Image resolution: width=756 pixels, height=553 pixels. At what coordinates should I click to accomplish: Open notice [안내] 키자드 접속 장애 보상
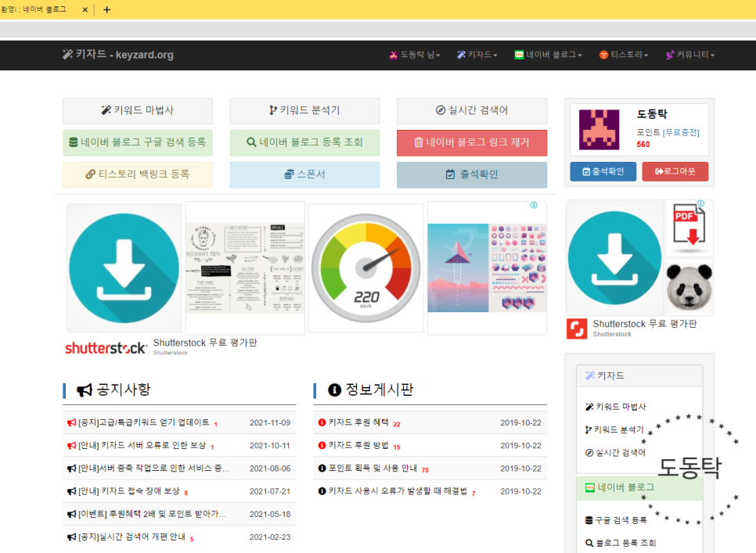pos(128,491)
